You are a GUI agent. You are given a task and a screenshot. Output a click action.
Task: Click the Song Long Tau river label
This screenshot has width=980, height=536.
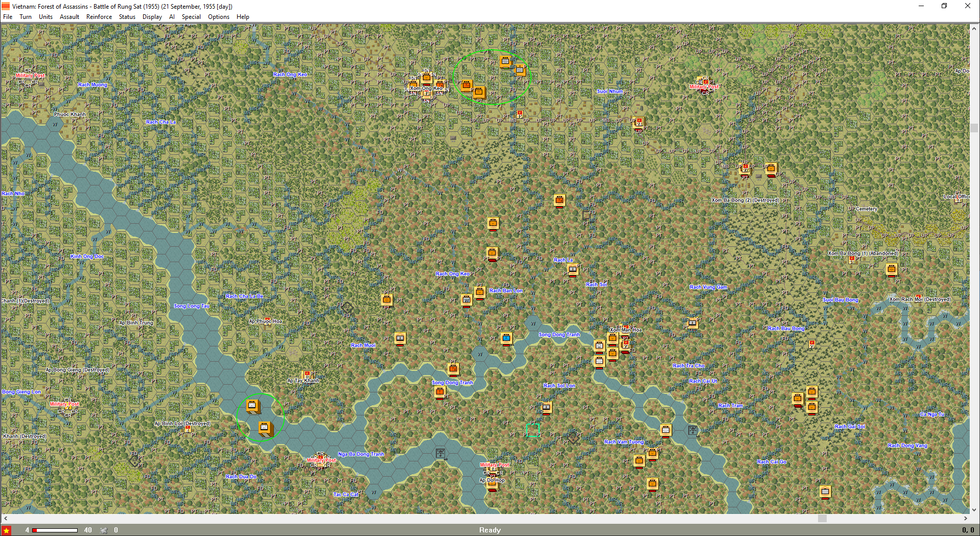click(x=192, y=306)
